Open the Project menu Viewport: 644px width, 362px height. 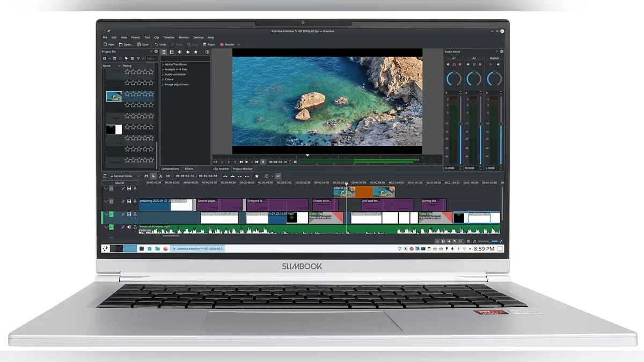tap(136, 38)
